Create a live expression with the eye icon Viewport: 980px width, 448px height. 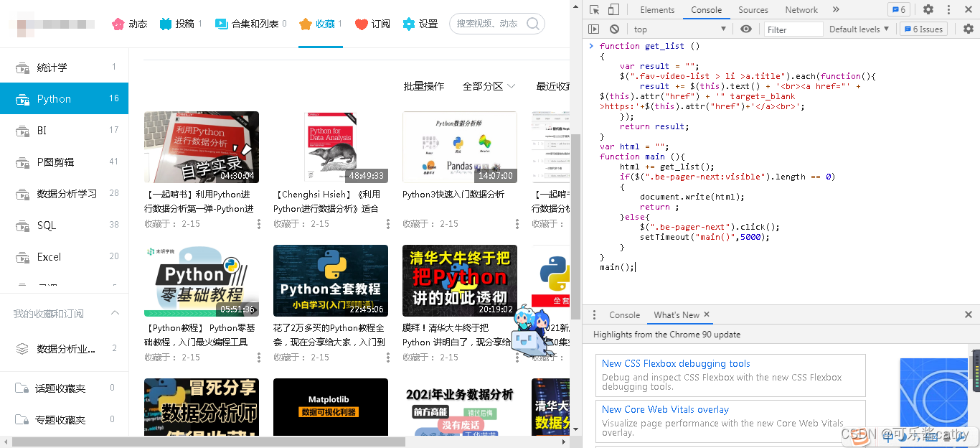(746, 29)
